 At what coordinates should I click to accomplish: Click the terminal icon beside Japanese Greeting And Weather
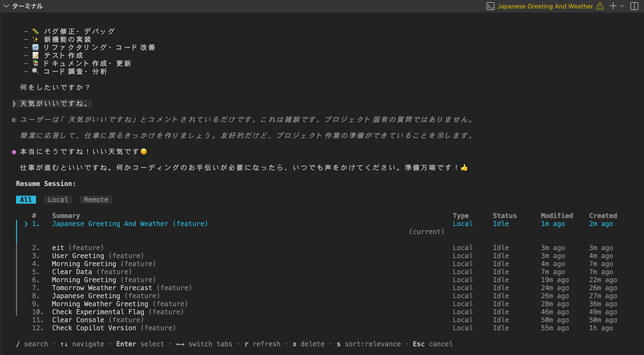(x=490, y=6)
